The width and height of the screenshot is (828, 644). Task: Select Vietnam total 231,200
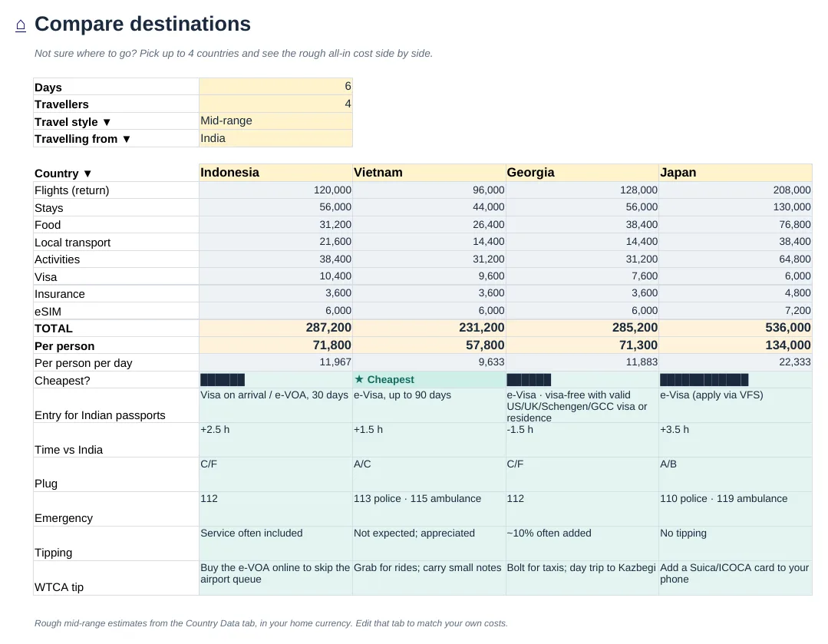(429, 328)
